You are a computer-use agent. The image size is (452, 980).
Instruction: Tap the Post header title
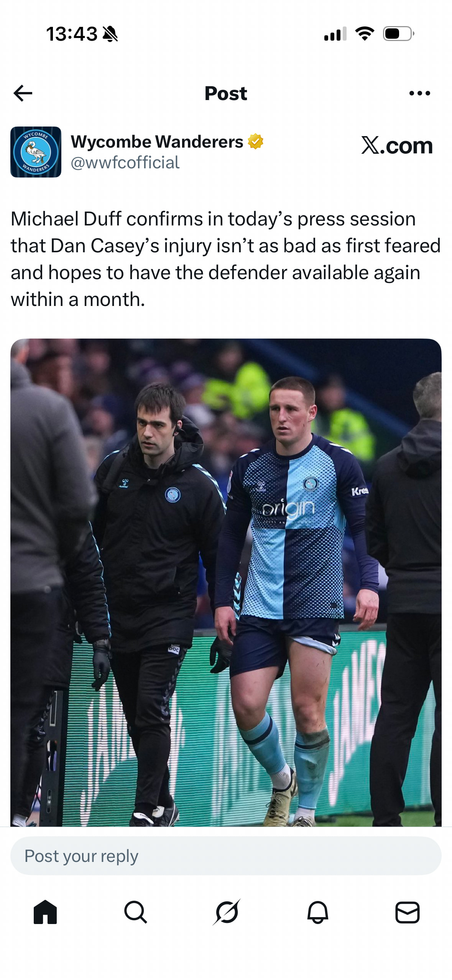tap(226, 93)
